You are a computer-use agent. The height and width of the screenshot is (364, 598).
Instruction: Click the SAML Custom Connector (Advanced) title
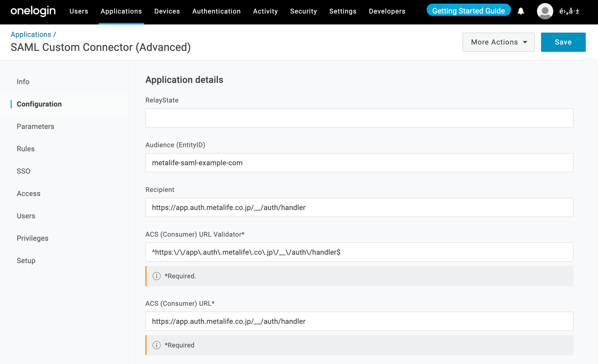(x=101, y=47)
